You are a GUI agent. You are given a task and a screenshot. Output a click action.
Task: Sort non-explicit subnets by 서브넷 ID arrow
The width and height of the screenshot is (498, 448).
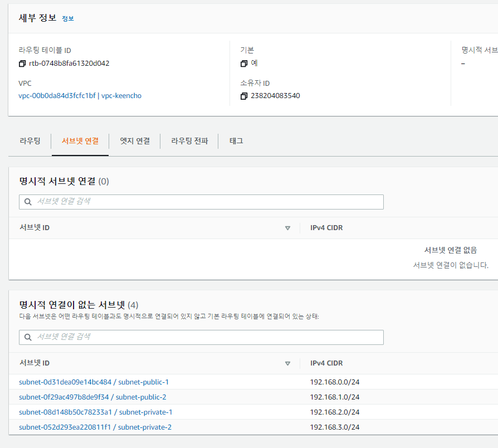287,363
